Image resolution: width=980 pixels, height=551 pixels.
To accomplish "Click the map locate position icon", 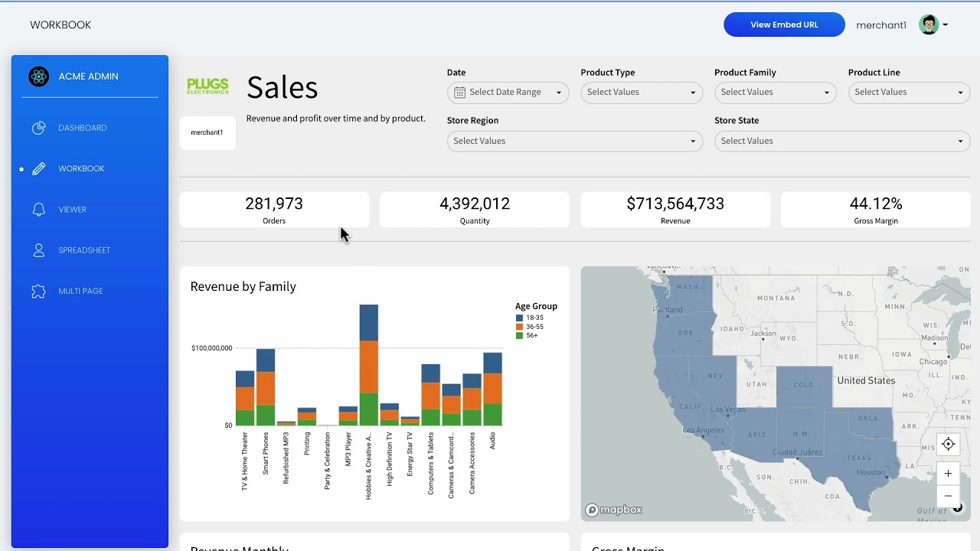I will coord(948,444).
